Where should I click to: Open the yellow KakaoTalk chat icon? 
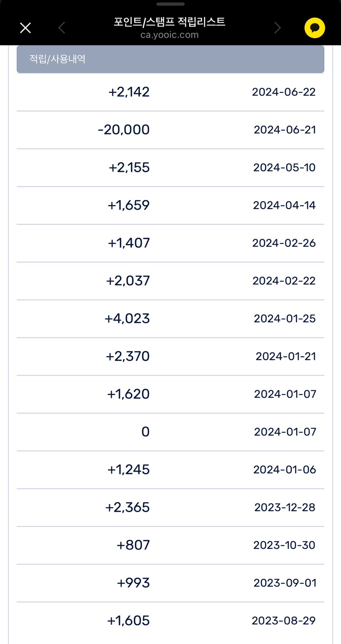(x=314, y=28)
